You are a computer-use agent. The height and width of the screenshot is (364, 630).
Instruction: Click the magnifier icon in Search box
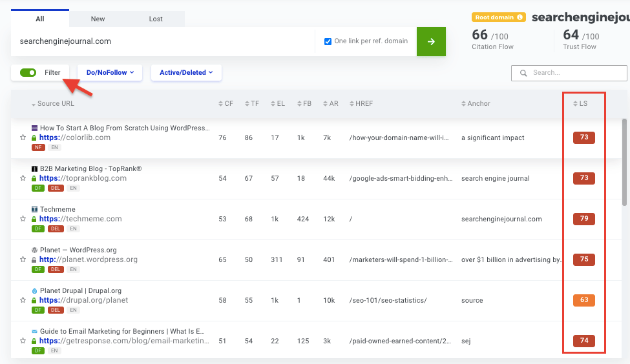click(x=523, y=73)
